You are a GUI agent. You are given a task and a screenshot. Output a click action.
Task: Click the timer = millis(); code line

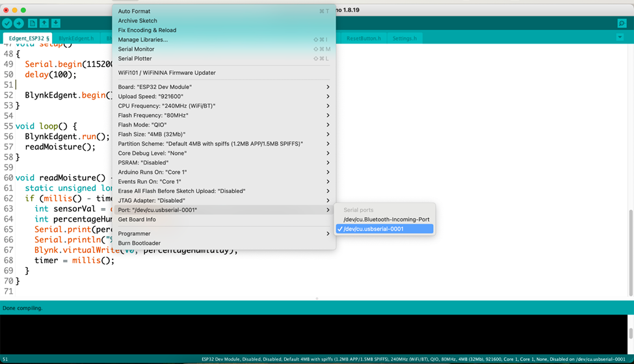(74, 260)
